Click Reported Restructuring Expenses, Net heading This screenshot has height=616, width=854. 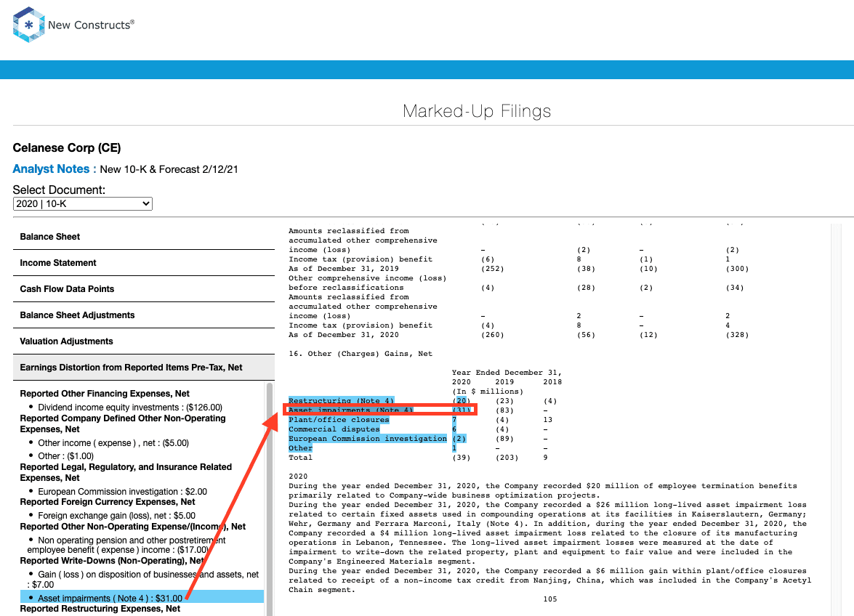coord(100,609)
